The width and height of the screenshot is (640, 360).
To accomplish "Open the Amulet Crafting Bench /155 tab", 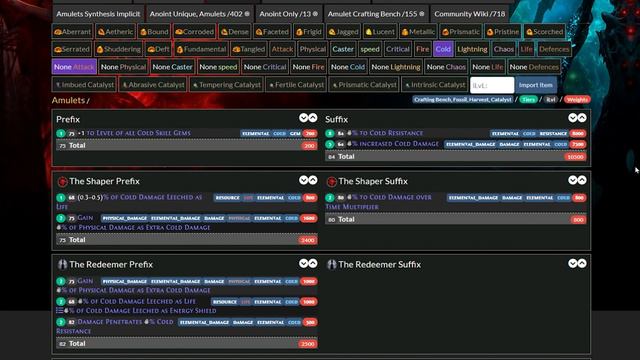I will click(x=376, y=14).
